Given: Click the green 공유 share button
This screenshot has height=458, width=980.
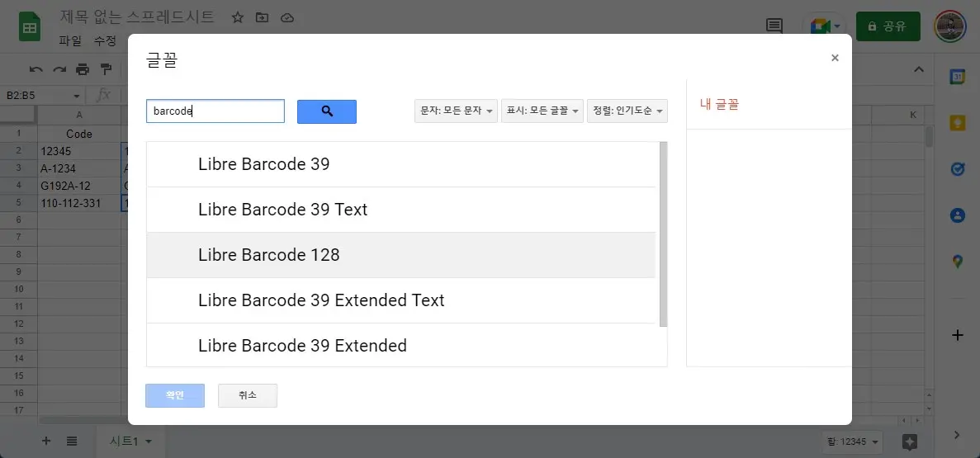Looking at the screenshot, I should click(888, 26).
